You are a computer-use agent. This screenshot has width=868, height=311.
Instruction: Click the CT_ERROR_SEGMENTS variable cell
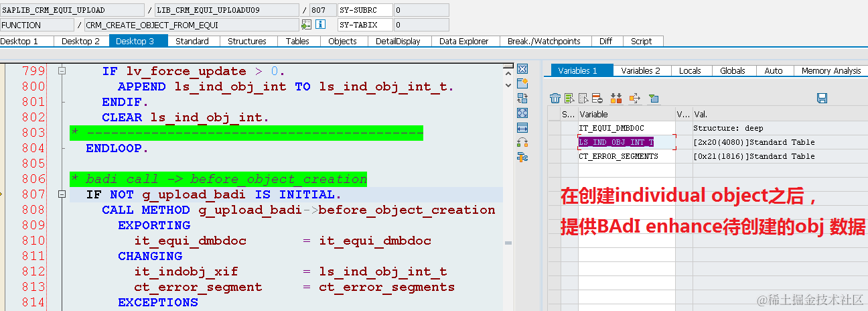[626, 156]
